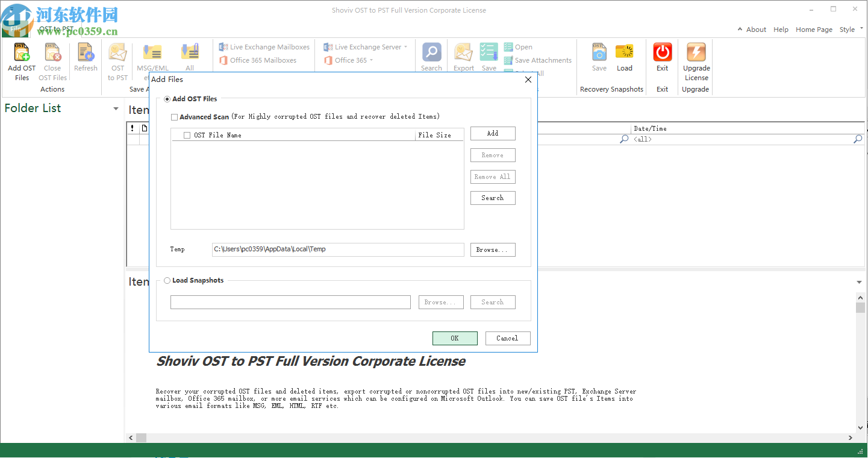Click the All save-options icon
868x458 pixels.
[190, 52]
